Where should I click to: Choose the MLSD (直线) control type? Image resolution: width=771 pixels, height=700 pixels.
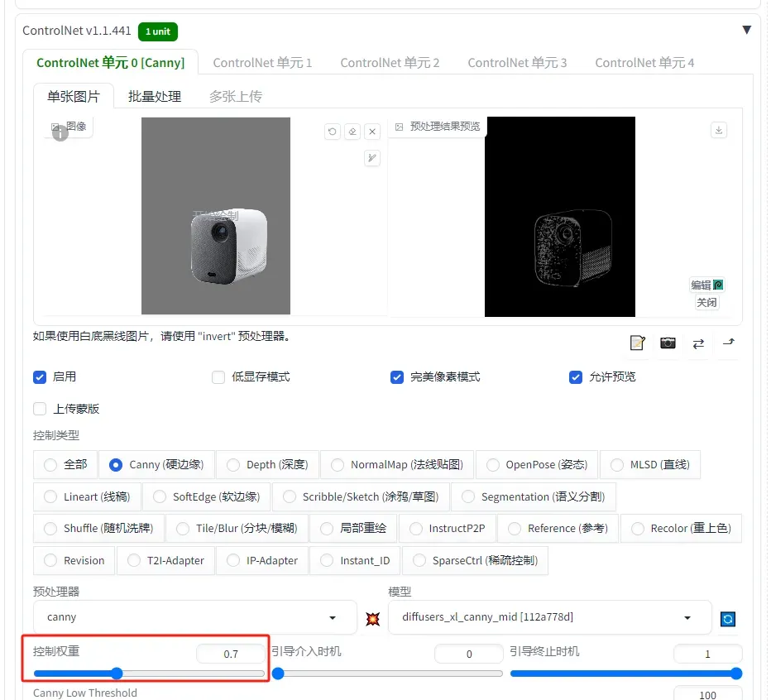(x=650, y=465)
